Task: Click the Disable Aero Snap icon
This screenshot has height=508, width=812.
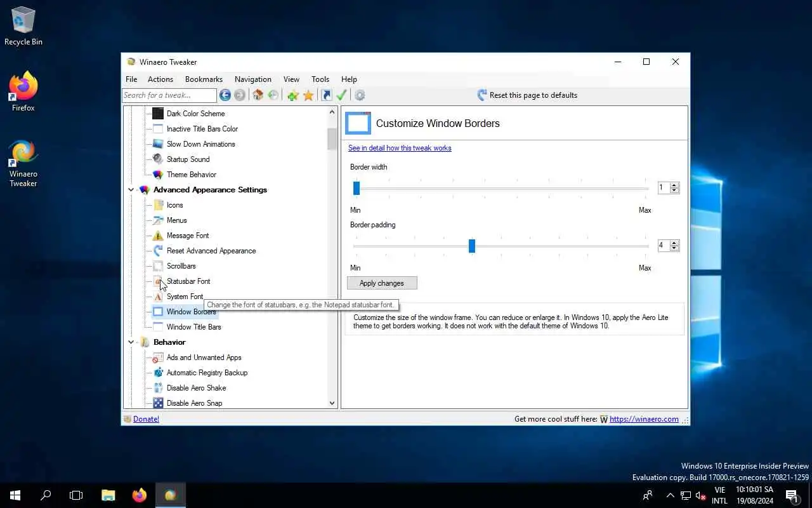Action: click(x=158, y=403)
